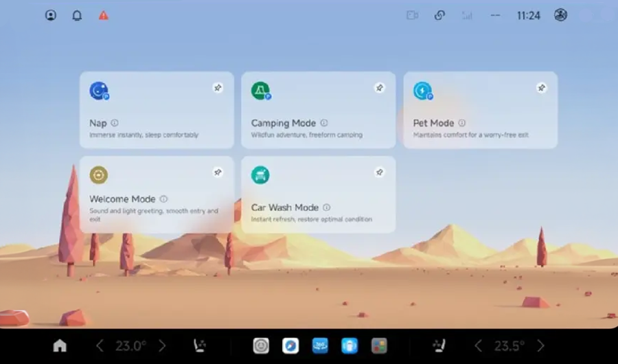This screenshot has width=618, height=364.
Task: Click the 11:24 clock
Action: pyautogui.click(x=528, y=15)
